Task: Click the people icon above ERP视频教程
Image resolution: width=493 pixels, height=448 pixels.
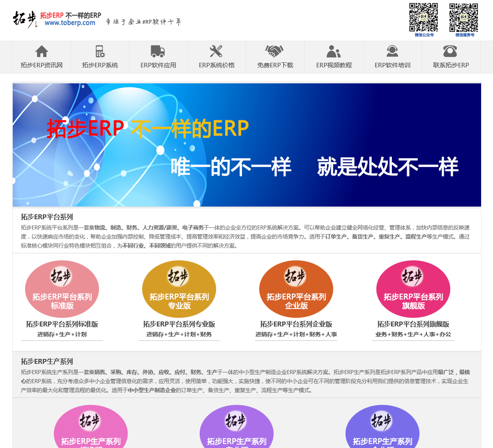Action: [334, 51]
